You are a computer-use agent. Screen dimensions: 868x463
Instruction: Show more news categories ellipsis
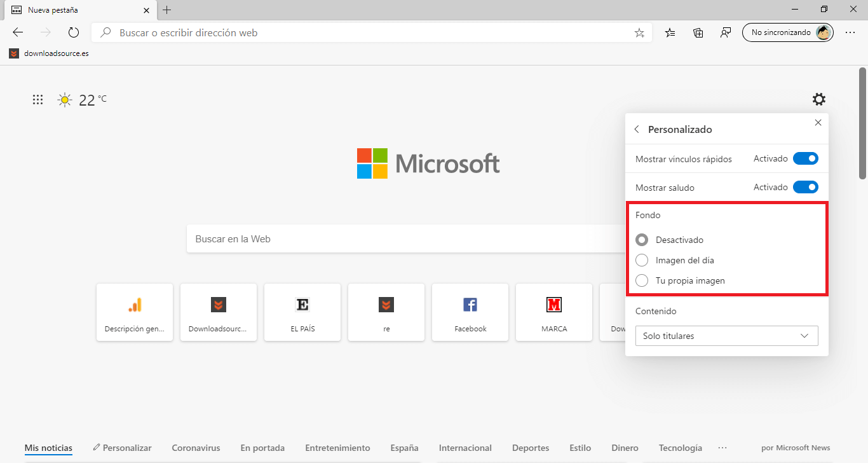[722, 448]
